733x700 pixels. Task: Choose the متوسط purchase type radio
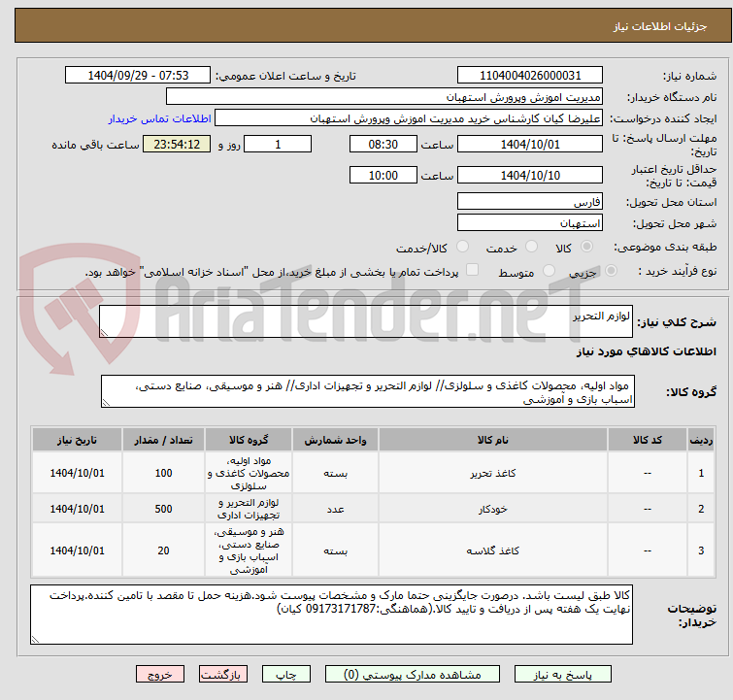coord(549,271)
